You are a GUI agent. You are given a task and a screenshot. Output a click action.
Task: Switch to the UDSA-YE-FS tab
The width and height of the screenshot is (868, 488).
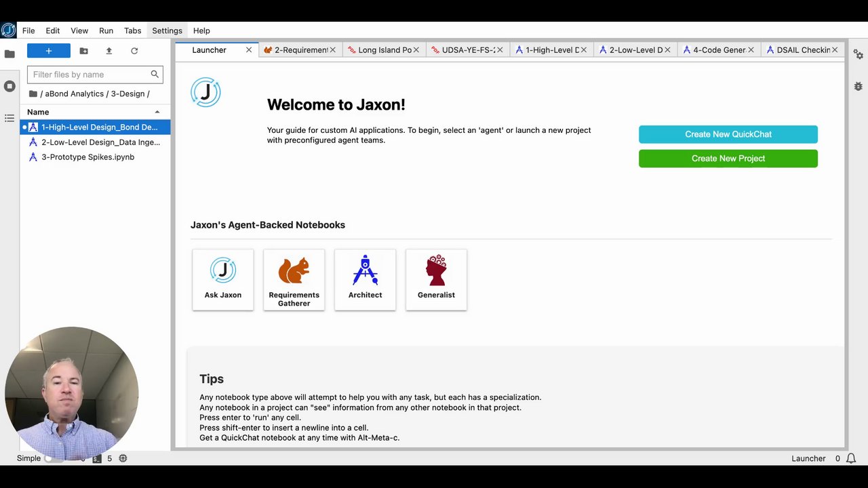pyautogui.click(x=468, y=50)
